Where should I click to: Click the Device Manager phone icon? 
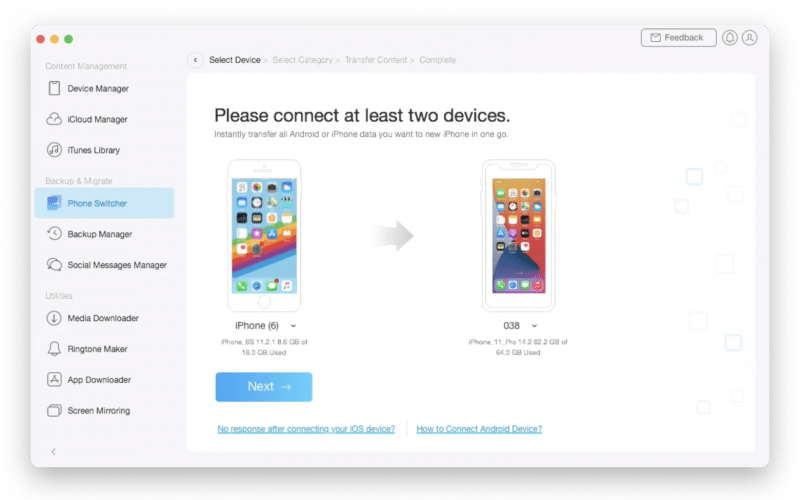pyautogui.click(x=54, y=89)
